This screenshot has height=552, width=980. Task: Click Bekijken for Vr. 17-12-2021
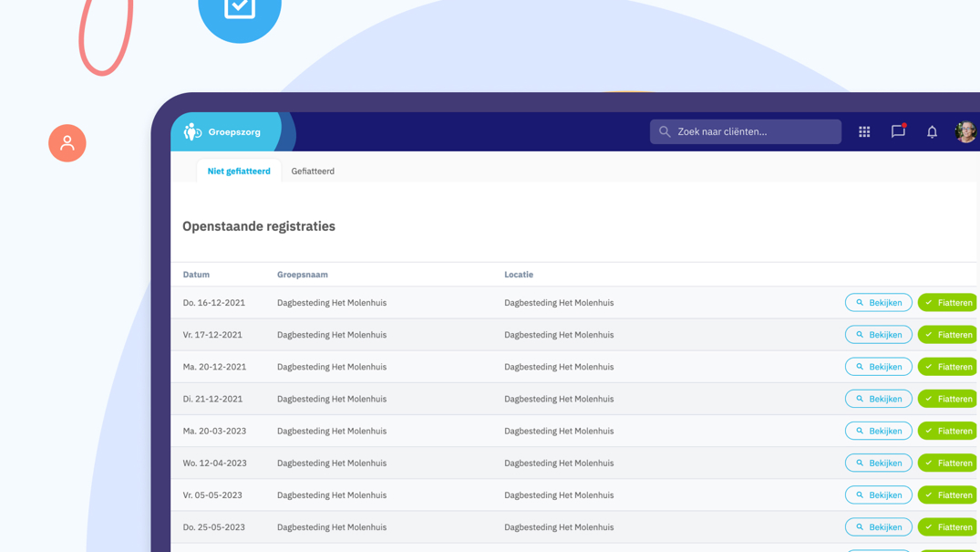point(879,334)
